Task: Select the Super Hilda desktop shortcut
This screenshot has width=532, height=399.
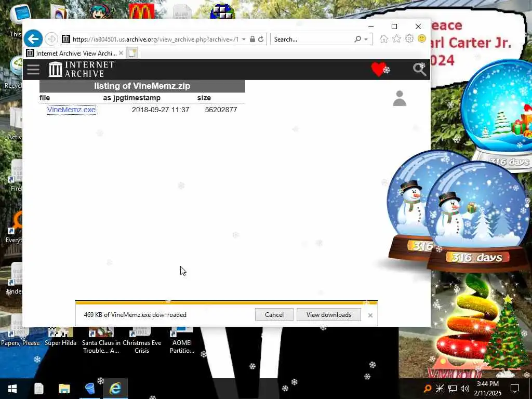Action: (x=60, y=337)
